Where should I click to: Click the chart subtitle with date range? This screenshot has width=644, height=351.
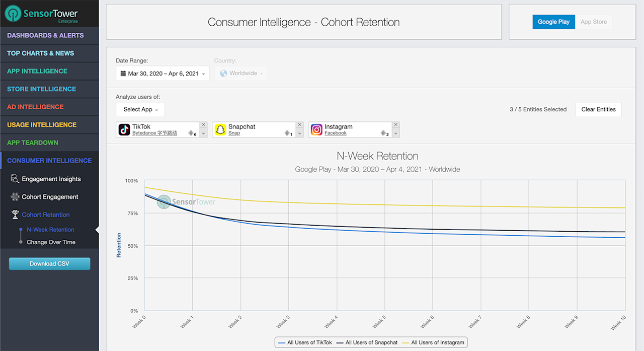[377, 169]
